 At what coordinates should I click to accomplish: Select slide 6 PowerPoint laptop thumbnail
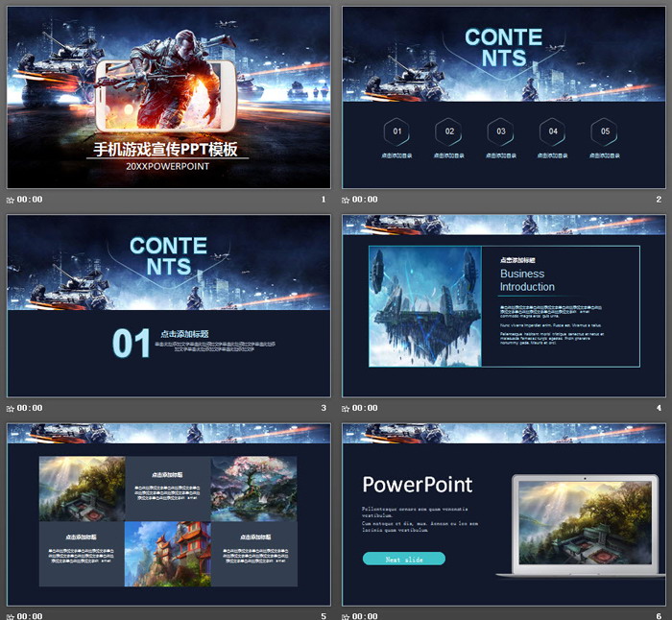click(x=504, y=514)
